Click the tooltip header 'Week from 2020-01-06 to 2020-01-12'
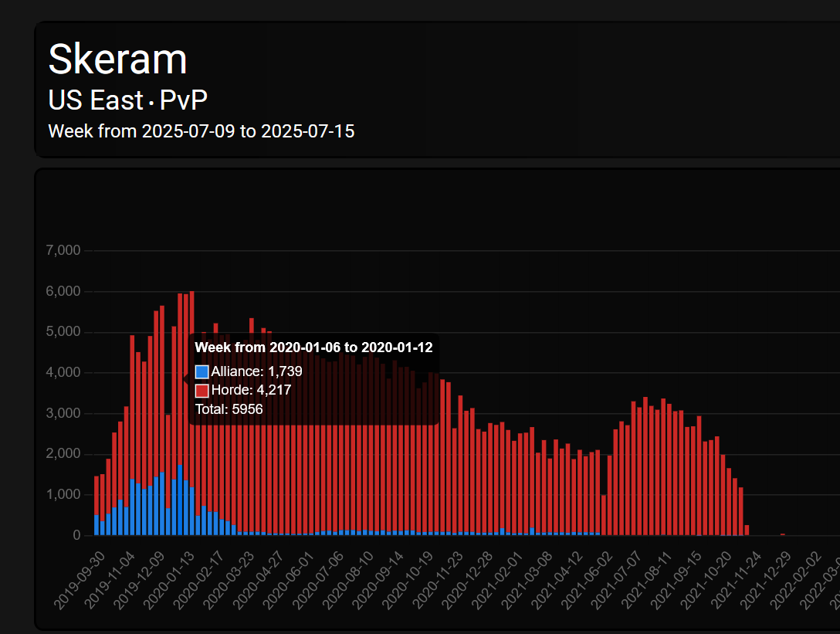 [x=313, y=348]
